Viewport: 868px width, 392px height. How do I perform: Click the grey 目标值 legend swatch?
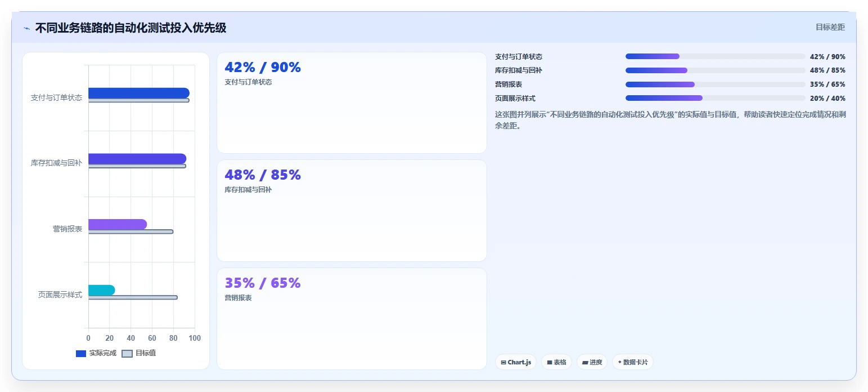[127, 354]
